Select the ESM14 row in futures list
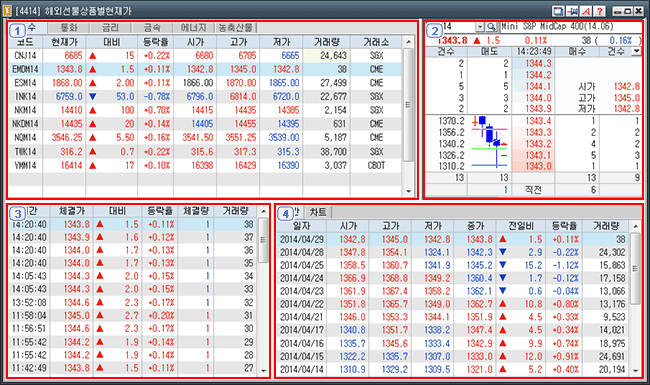 point(205,83)
